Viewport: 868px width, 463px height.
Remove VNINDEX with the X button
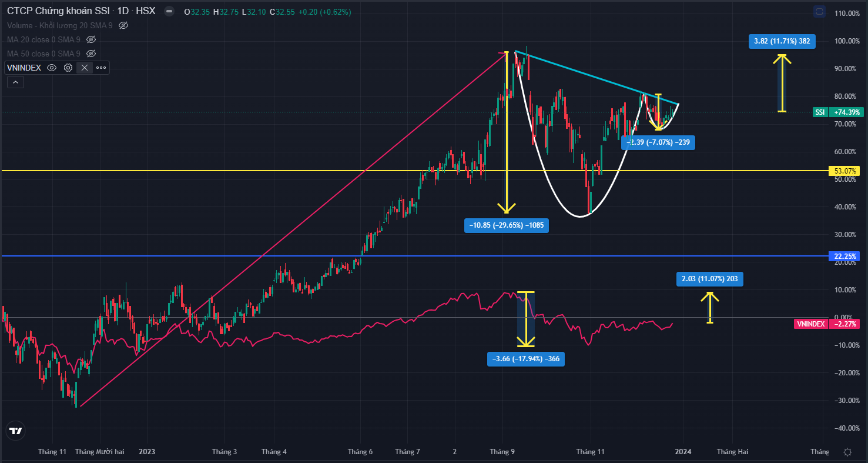[x=85, y=68]
